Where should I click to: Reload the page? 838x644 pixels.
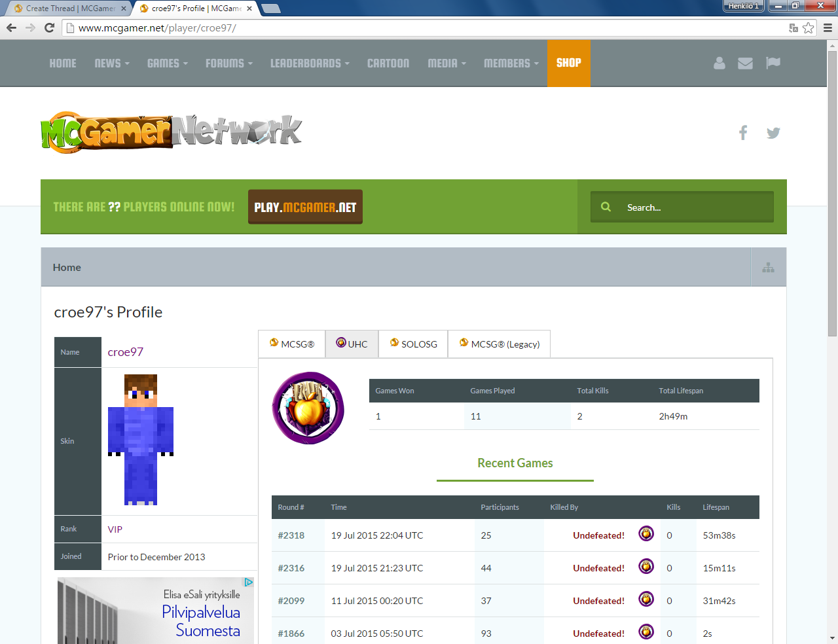(x=49, y=27)
